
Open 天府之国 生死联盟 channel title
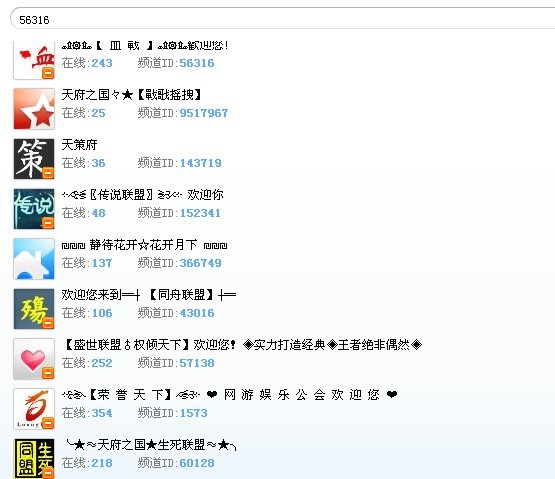pyautogui.click(x=151, y=445)
